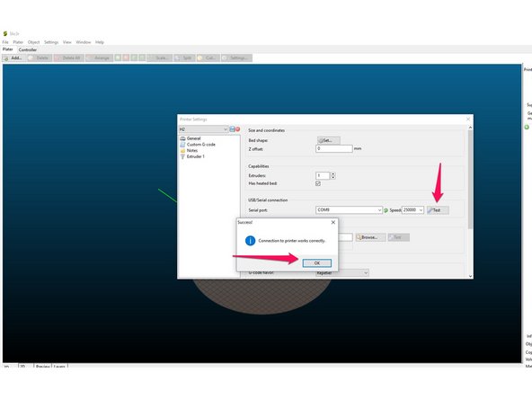Open the Object menu
Viewport: 532px width, 399px height.
(x=33, y=42)
